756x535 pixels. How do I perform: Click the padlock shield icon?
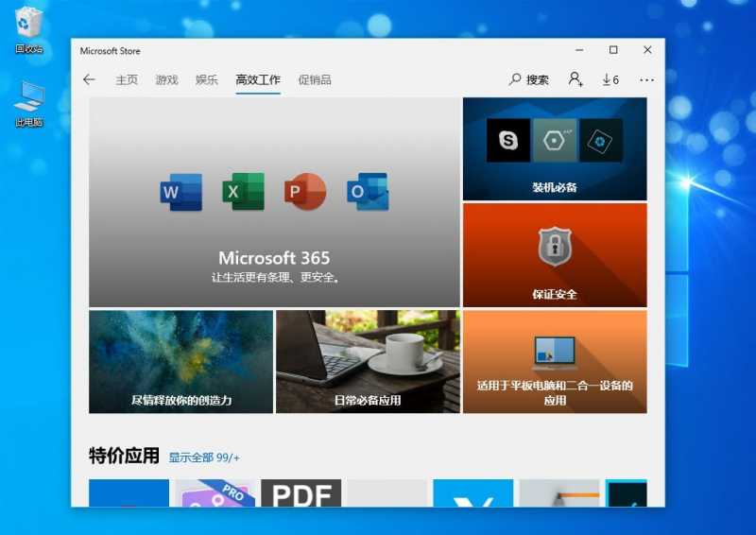click(555, 246)
